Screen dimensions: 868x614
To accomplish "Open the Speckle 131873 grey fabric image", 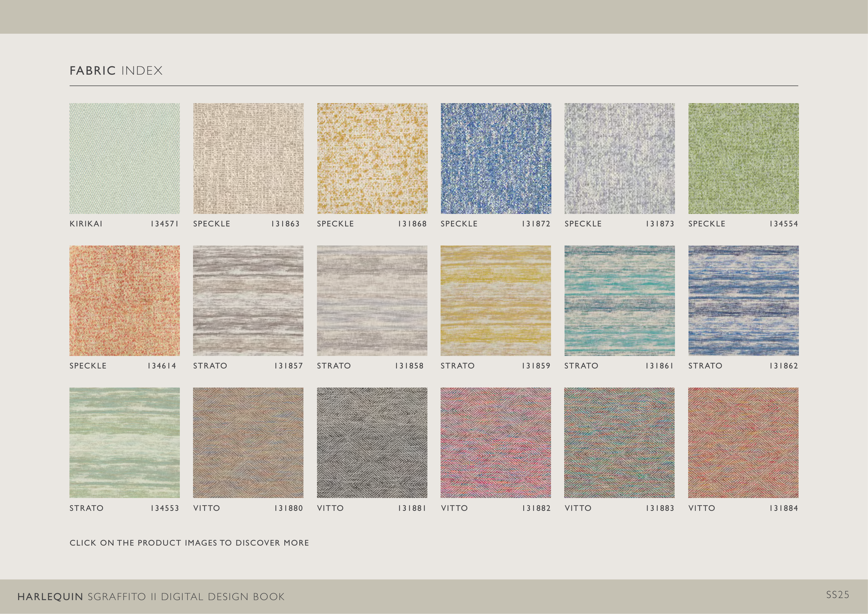I will tap(619, 158).
